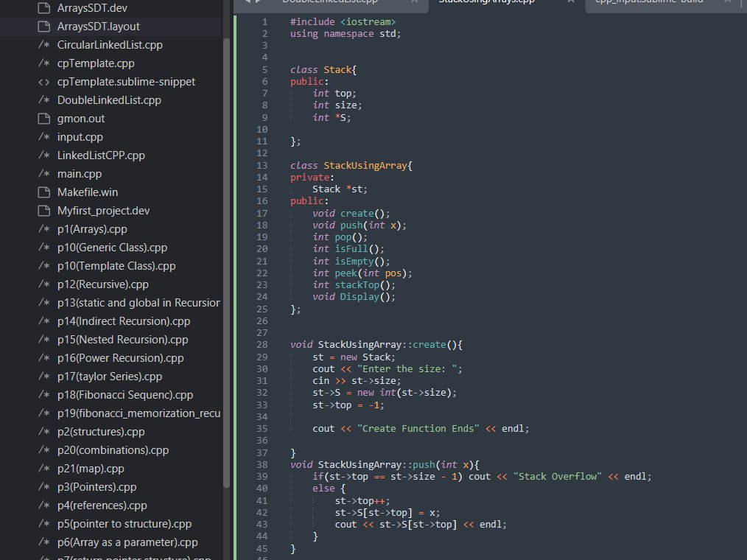Click 'int peek(int pos);' on line 22
This screenshot has height=560, width=747.
(x=362, y=273)
